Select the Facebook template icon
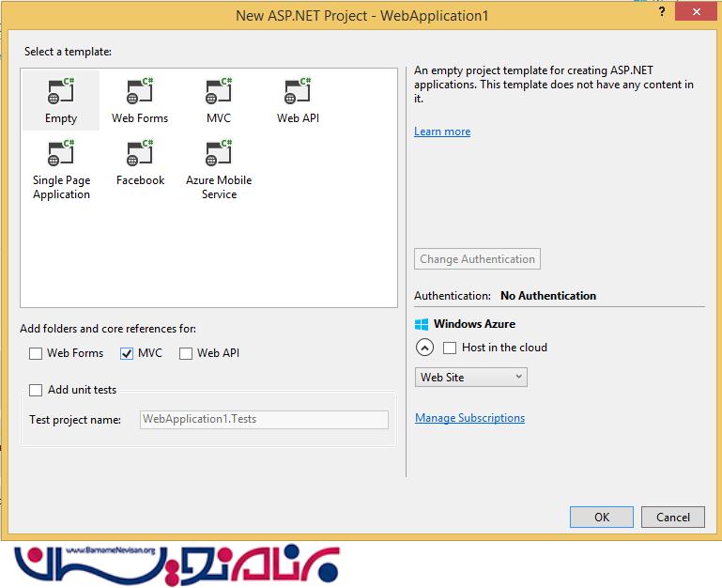The height and width of the screenshot is (588, 722). click(x=140, y=154)
